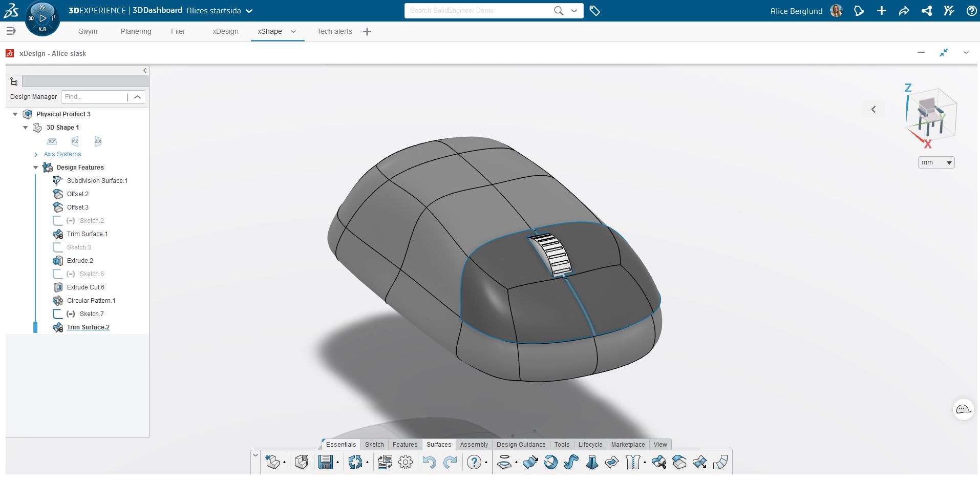
Task: Select Trim Surface.2 in the tree
Action: click(x=88, y=327)
